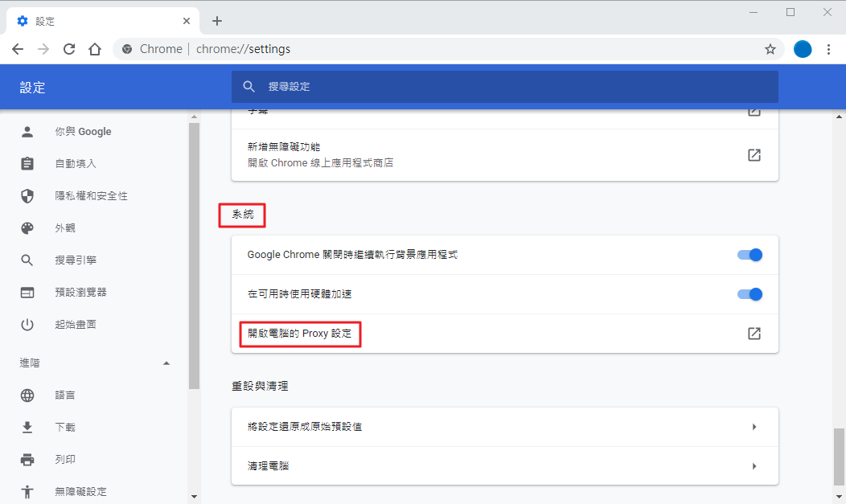Expand 將設定還原成原始預設值 arrow
Image resolution: width=846 pixels, height=504 pixels.
click(x=754, y=427)
